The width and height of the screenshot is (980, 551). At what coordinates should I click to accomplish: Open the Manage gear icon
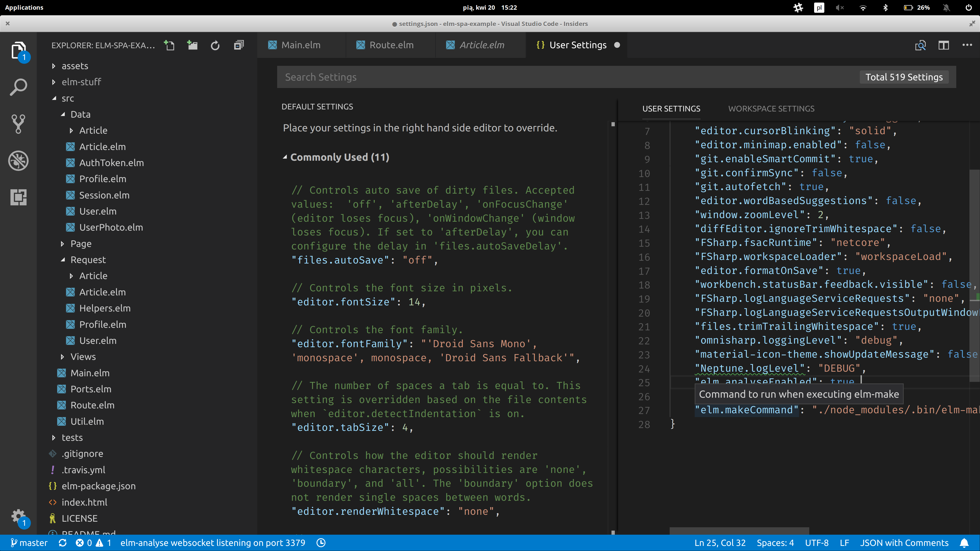[x=18, y=516]
